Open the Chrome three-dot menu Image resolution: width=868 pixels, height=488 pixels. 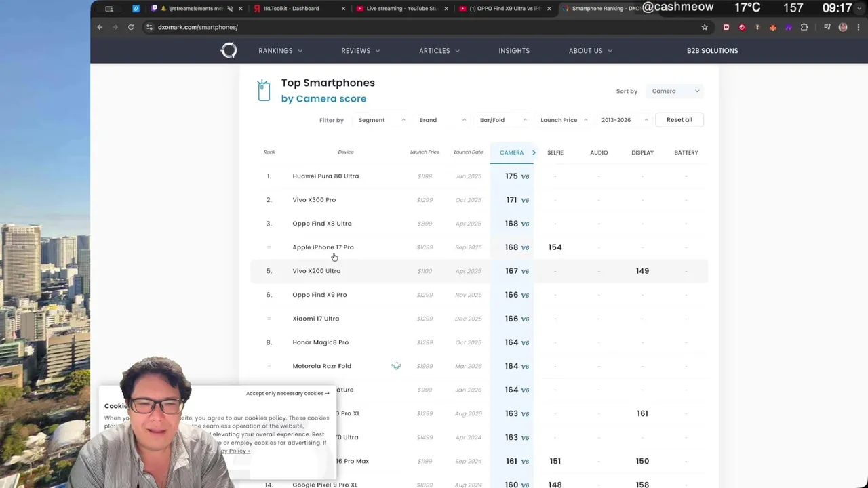(x=857, y=27)
